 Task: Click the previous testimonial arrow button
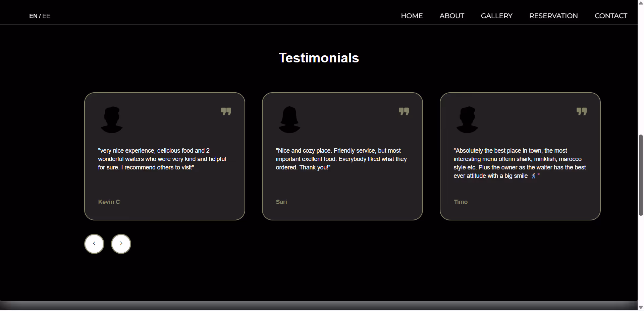point(94,244)
